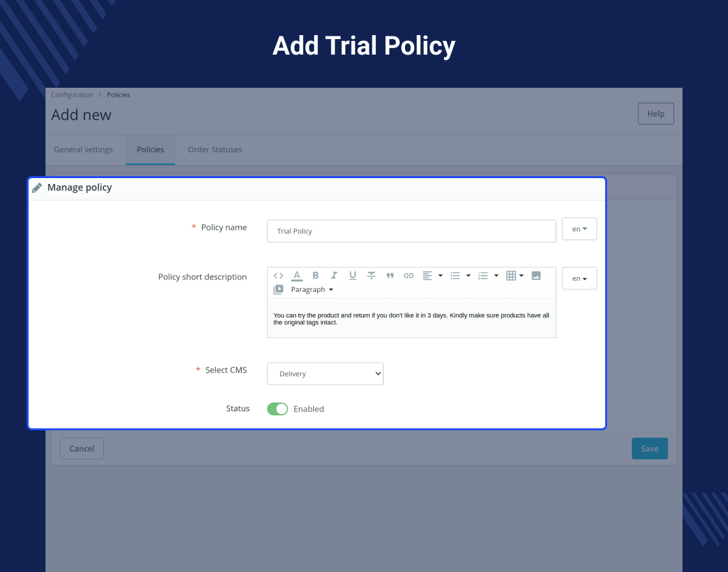Insert a numbered list
The image size is (728, 572).
483,276
